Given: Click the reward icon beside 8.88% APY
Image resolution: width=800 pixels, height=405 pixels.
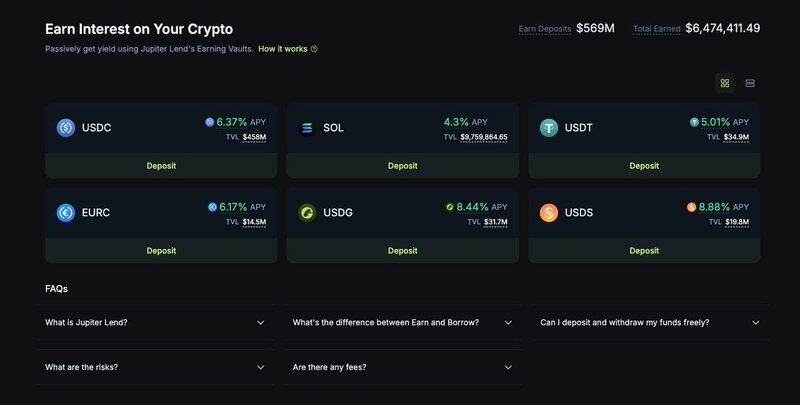Looking at the screenshot, I should click(691, 207).
